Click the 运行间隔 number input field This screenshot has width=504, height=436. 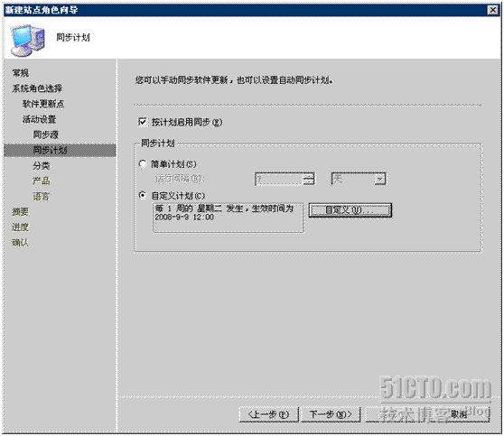[279, 179]
